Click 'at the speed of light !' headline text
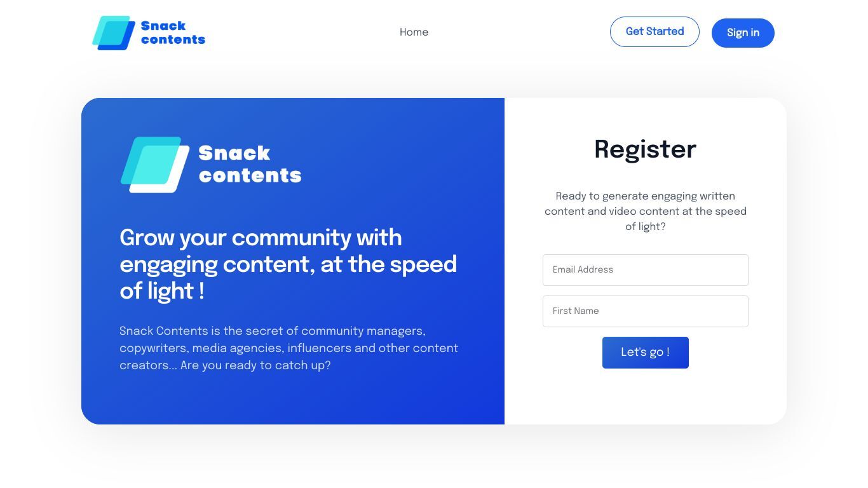Image resolution: width=868 pixels, height=488 pixels. click(x=288, y=278)
